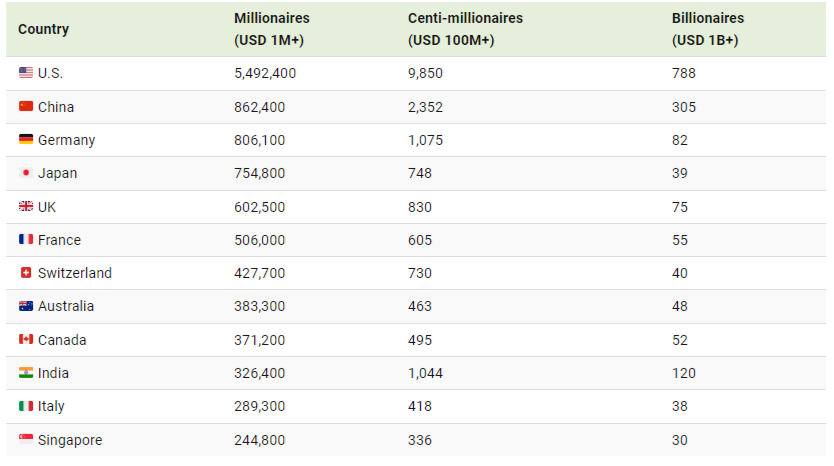Image resolution: width=834 pixels, height=466 pixels.
Task: Select India's billionaires count 120
Action: pos(683,373)
